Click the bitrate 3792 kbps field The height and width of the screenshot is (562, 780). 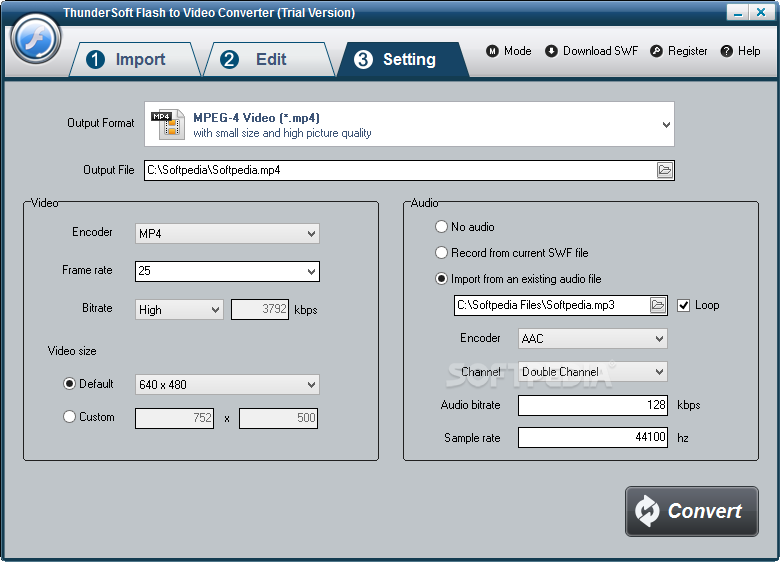[x=260, y=309]
